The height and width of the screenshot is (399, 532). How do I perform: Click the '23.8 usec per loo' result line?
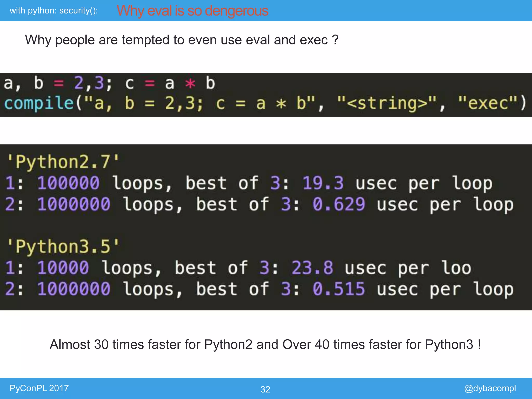(x=238, y=268)
